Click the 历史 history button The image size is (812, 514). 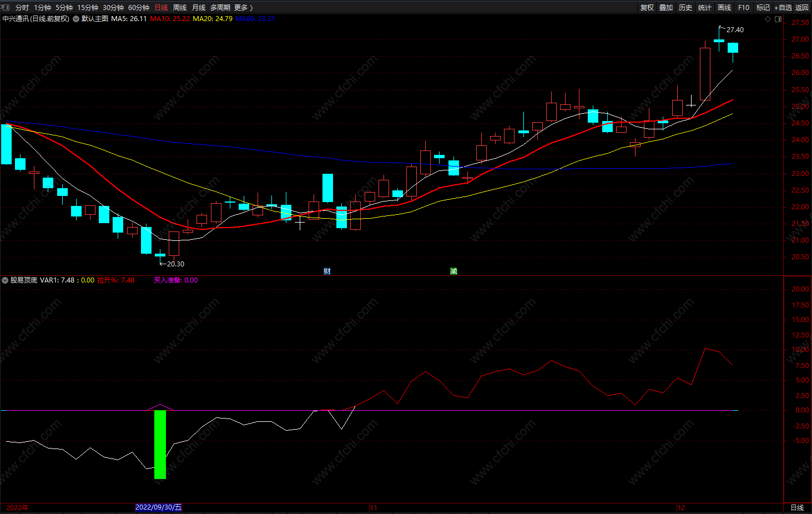click(685, 7)
